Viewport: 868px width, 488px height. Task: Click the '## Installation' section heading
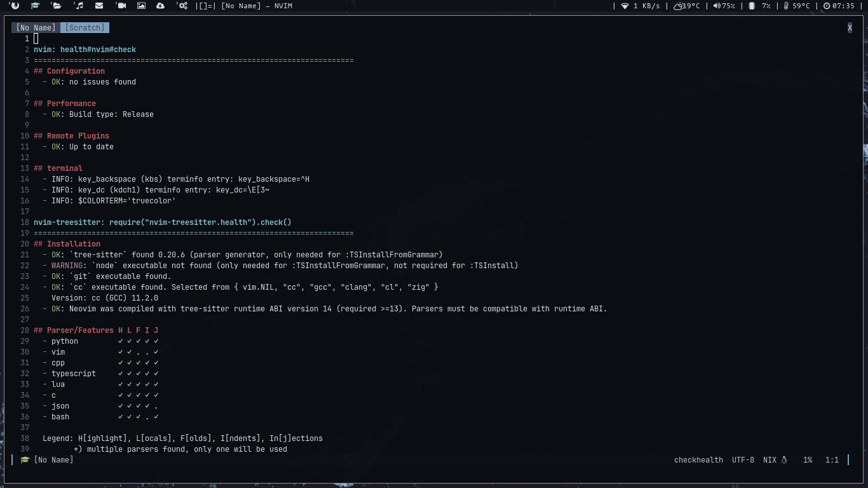click(67, 244)
